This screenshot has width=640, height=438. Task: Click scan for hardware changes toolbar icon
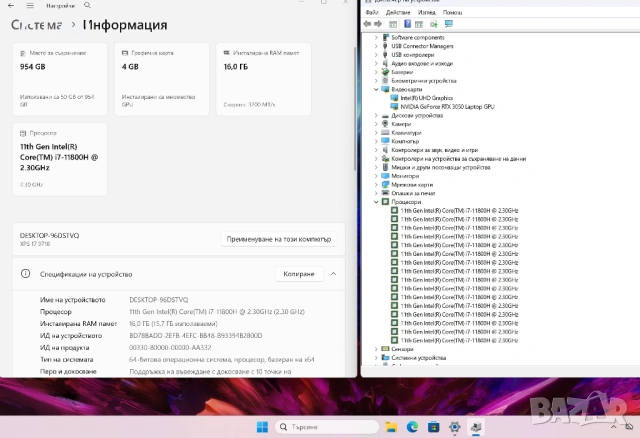pos(433,24)
